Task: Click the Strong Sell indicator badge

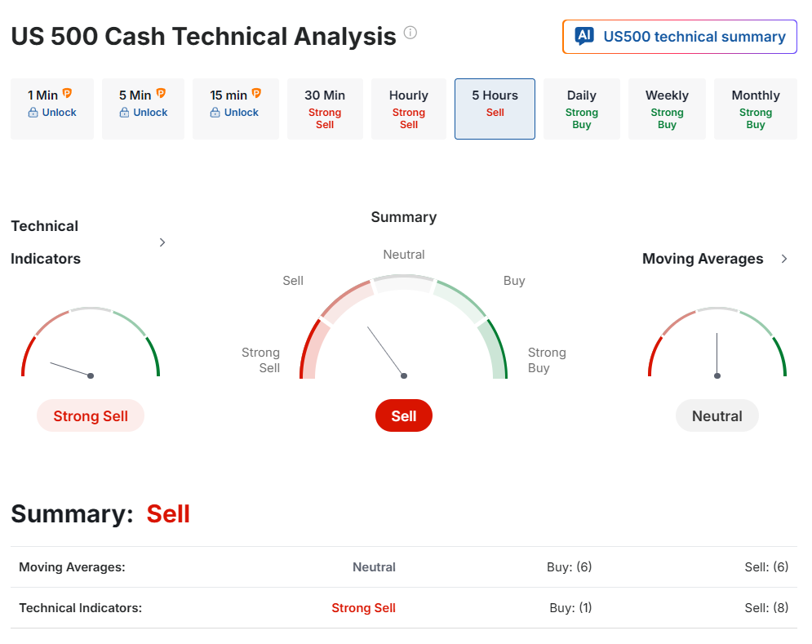Action: click(x=91, y=416)
